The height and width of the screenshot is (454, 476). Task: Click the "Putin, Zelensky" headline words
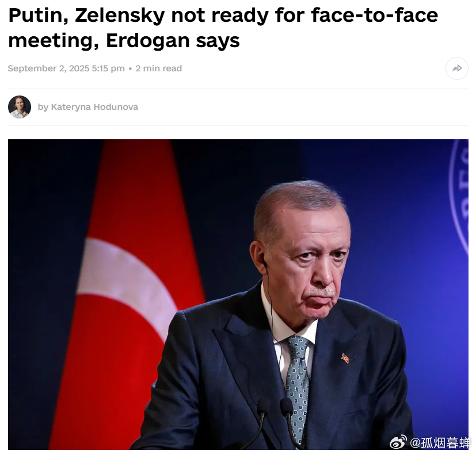(x=86, y=15)
